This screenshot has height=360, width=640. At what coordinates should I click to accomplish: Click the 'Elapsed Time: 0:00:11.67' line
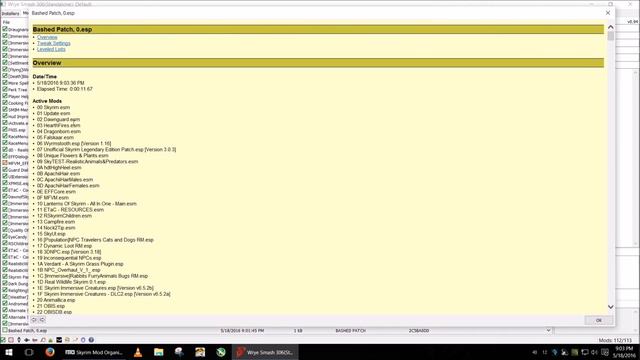pos(64,89)
